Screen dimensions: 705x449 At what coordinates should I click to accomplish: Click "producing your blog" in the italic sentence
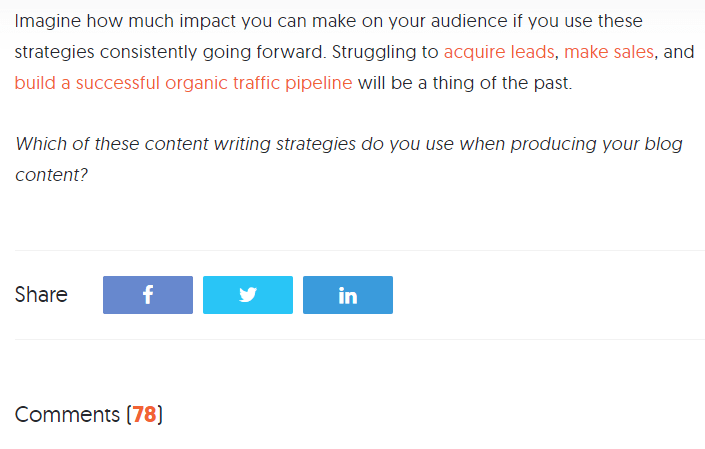pyautogui.click(x=596, y=144)
